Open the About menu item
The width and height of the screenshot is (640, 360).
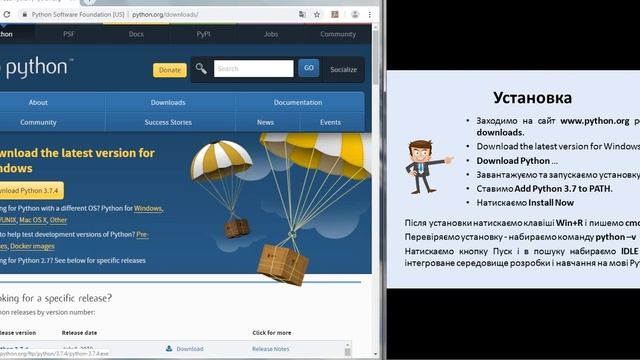[38, 102]
